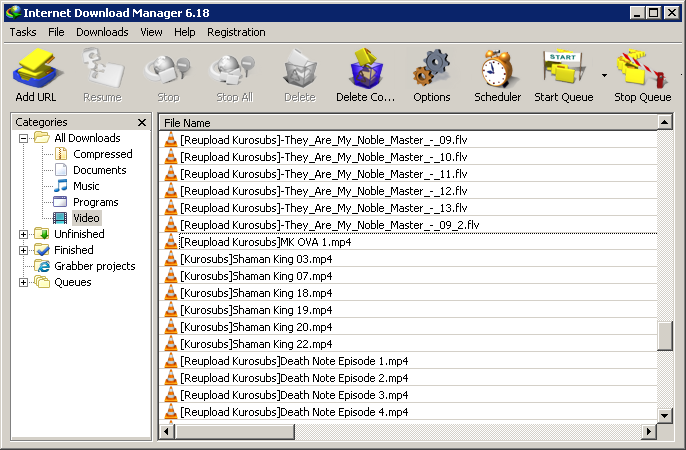Select the Documents category label

(x=100, y=170)
